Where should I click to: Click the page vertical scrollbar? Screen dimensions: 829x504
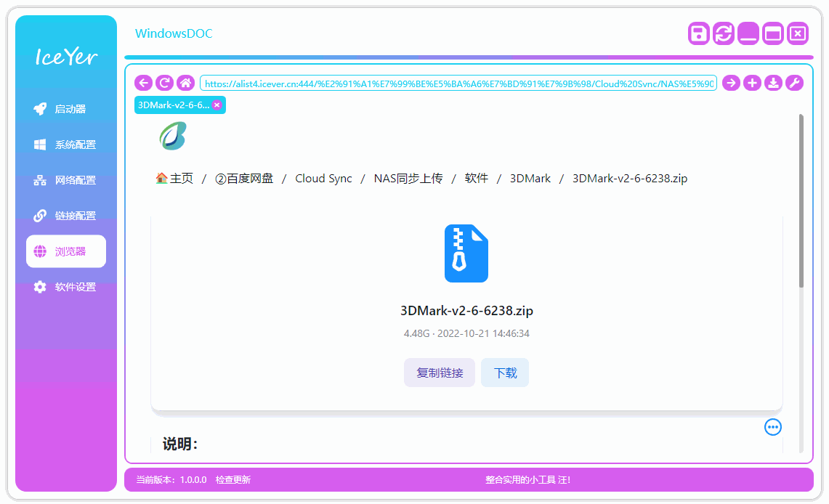coord(801,200)
